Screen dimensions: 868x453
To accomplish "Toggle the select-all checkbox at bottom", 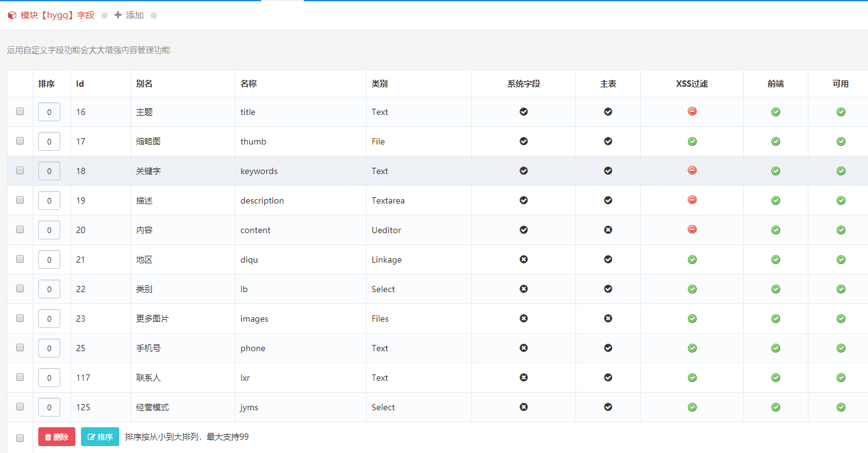I will [20, 437].
